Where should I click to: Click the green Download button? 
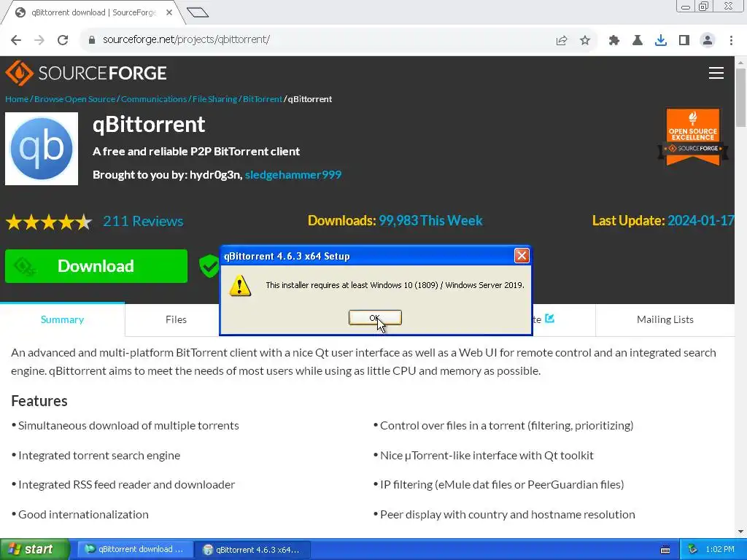pyautogui.click(x=96, y=266)
